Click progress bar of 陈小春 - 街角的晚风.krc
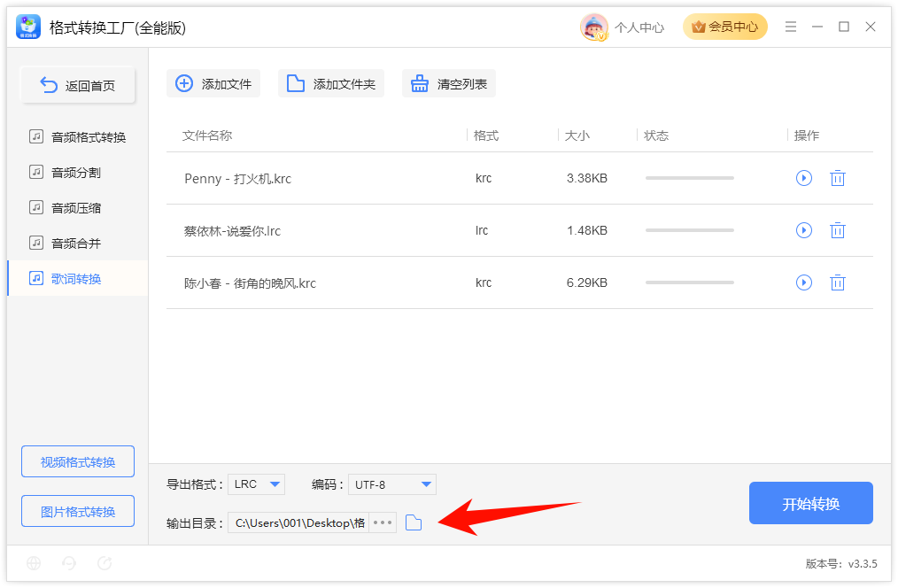This screenshot has width=898, height=588. (690, 282)
